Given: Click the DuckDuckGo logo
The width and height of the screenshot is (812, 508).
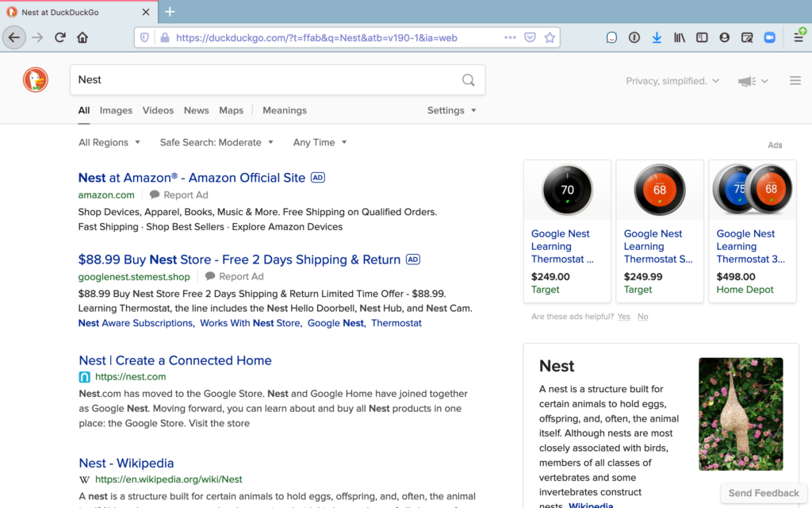Looking at the screenshot, I should [36, 80].
